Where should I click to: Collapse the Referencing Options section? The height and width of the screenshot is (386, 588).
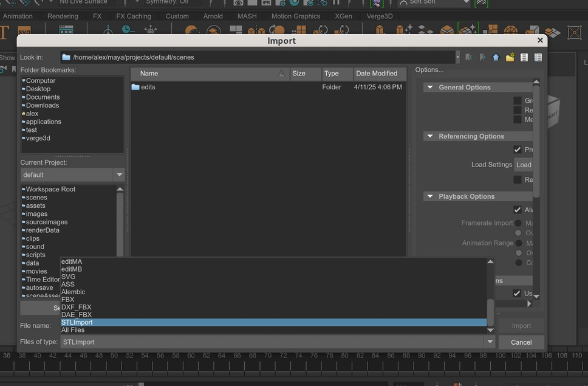pos(430,136)
